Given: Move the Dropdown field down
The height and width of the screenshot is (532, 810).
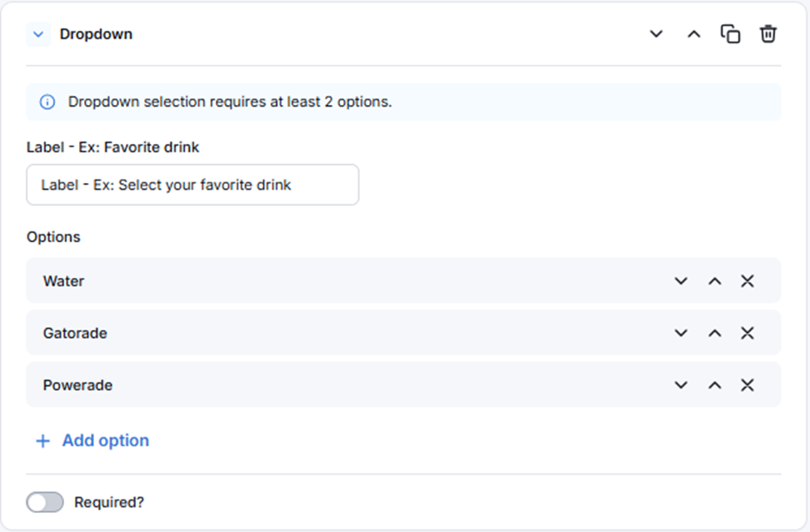Looking at the screenshot, I should (x=657, y=34).
